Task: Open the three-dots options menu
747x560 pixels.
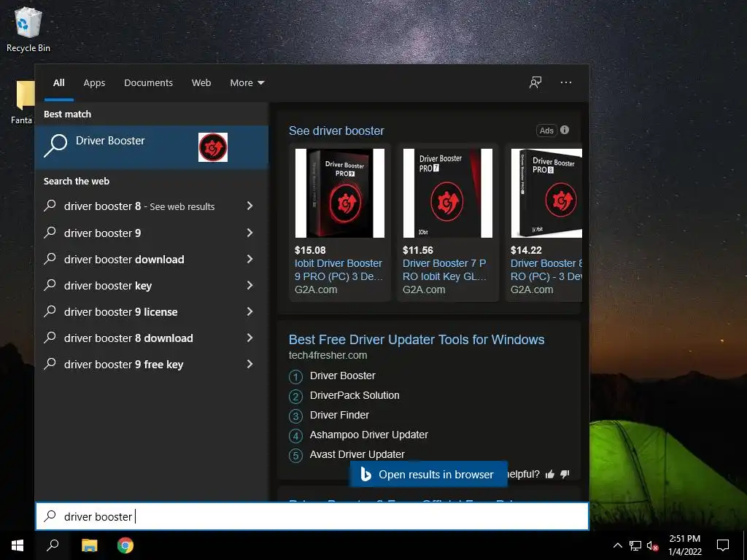Action: [x=566, y=82]
